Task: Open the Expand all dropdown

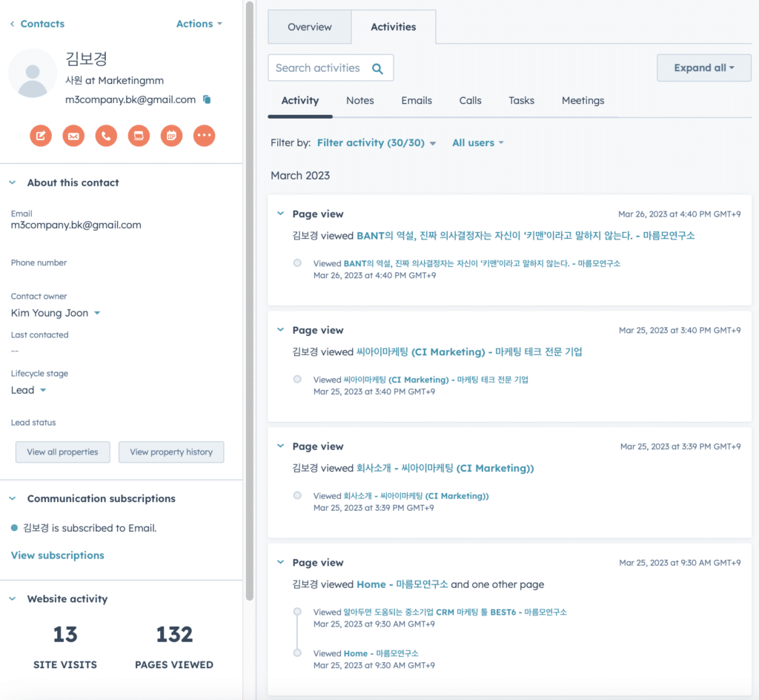Action: click(x=704, y=67)
